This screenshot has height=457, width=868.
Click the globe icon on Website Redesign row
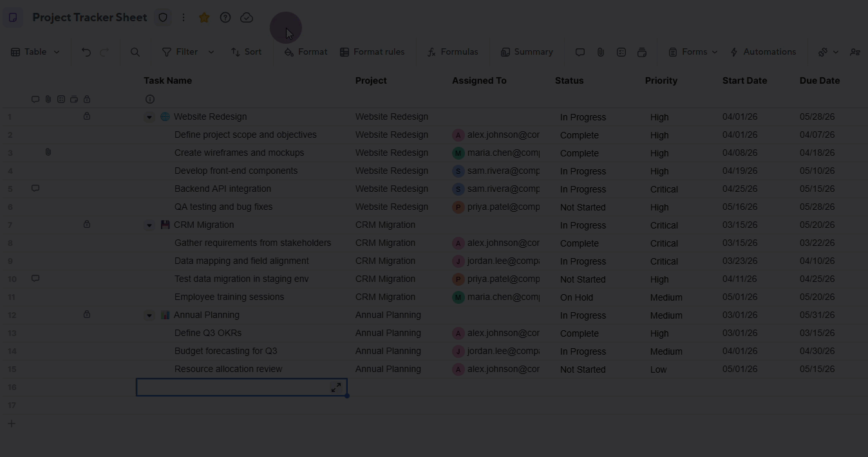point(165,117)
